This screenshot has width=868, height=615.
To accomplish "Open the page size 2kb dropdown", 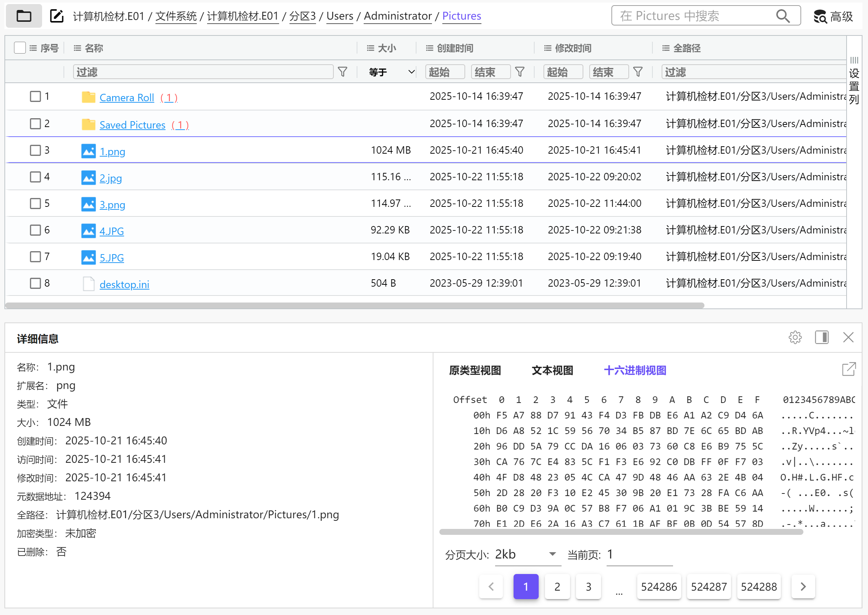I will [x=527, y=554].
